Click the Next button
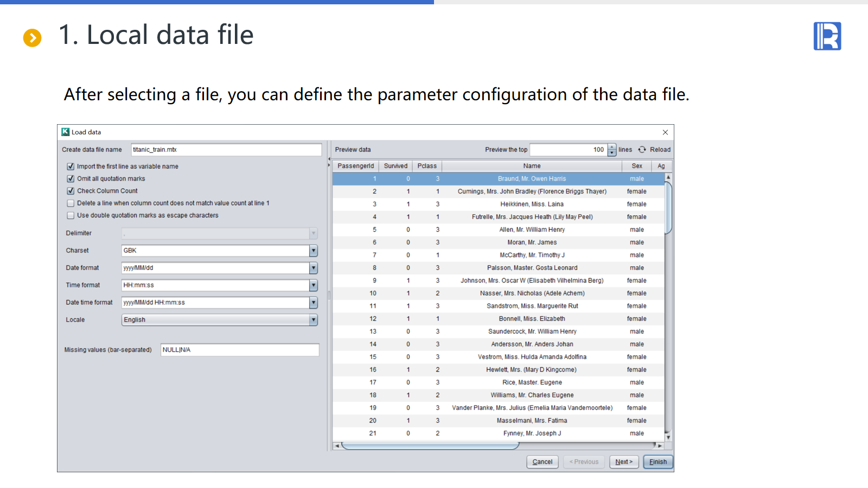 click(624, 462)
